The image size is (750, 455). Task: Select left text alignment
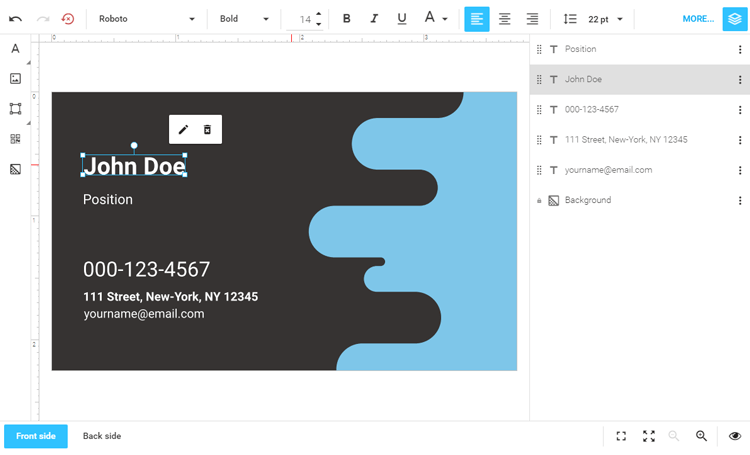(x=477, y=19)
